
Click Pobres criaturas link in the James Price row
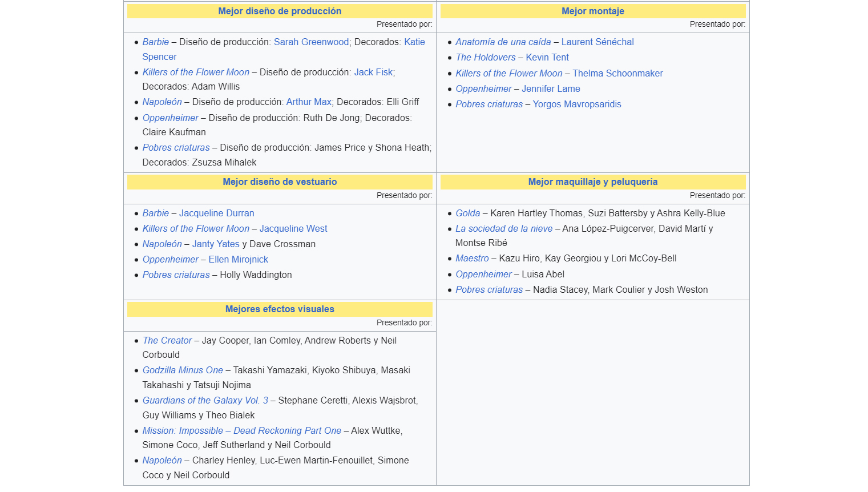coord(176,147)
